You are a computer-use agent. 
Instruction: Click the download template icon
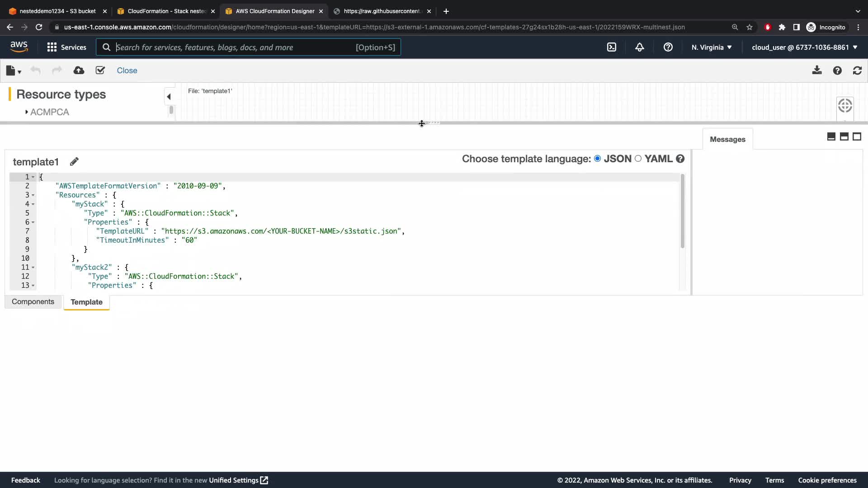pos(816,70)
